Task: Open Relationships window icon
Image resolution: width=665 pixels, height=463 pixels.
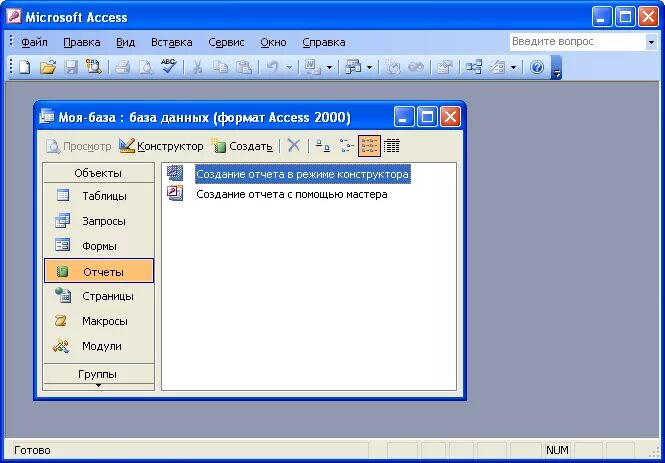Action: 474,67
